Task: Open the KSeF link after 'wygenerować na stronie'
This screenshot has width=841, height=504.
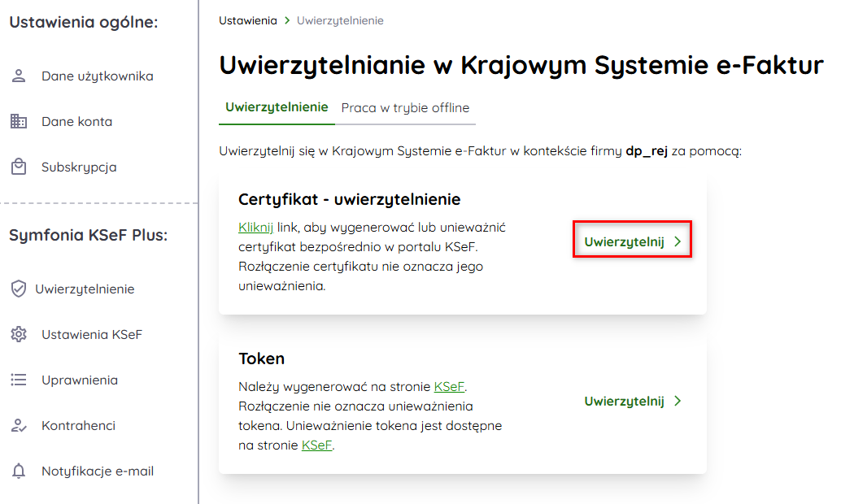Action: [450, 387]
